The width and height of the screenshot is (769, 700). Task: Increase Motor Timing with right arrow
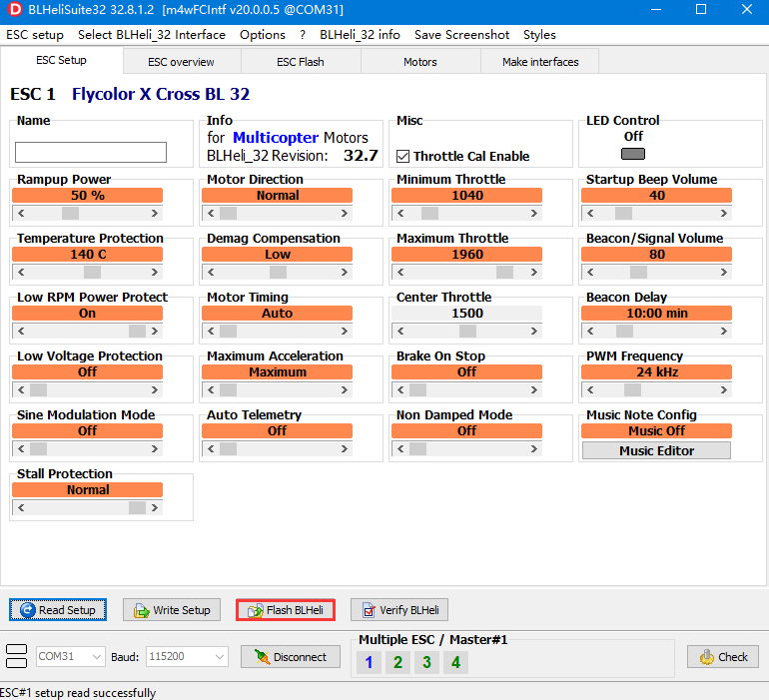tap(345, 332)
